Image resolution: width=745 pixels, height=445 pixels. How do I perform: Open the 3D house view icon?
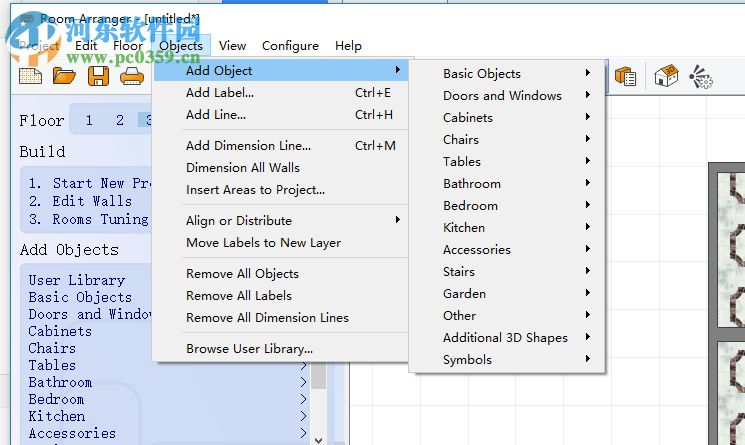coord(666,76)
